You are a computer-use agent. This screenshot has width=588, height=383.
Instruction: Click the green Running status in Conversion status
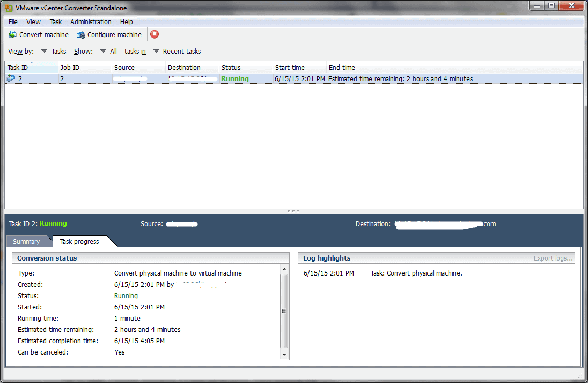pyautogui.click(x=126, y=295)
